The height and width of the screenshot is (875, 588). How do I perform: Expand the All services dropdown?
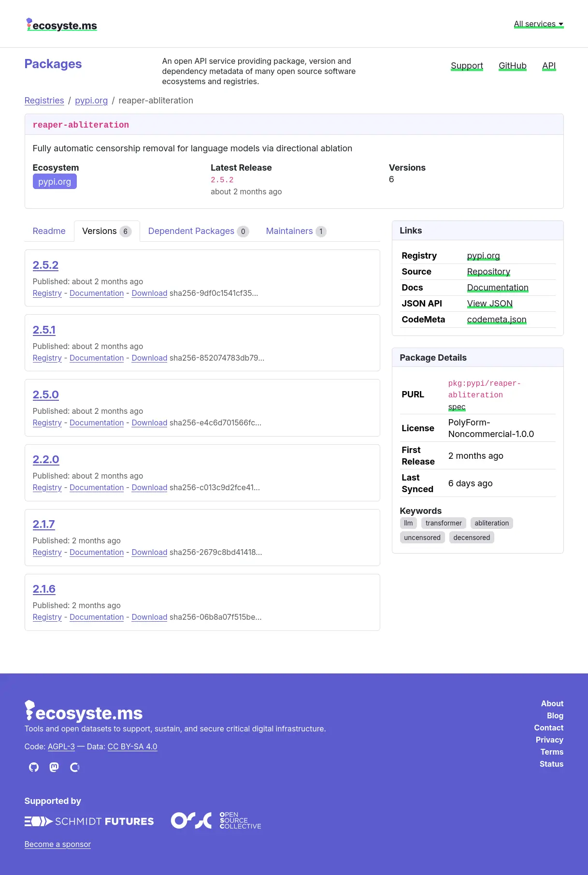tap(539, 24)
